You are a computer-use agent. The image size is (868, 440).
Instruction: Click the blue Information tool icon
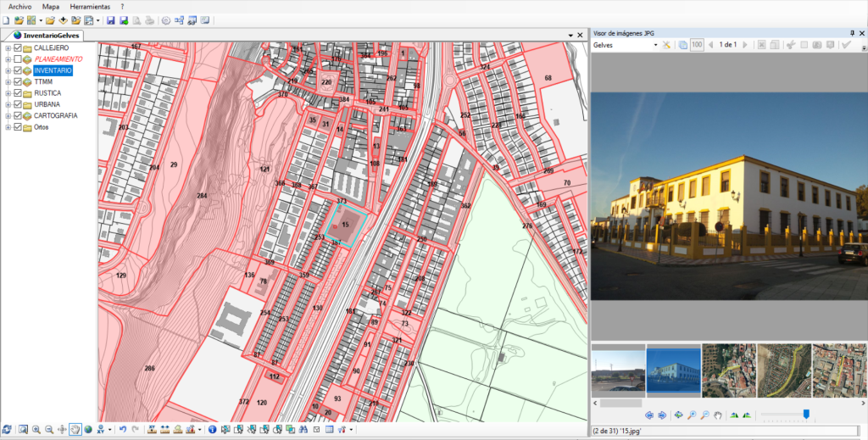click(212, 429)
